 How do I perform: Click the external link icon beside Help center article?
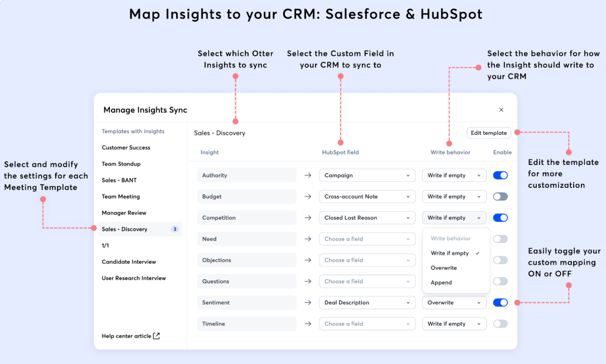tap(156, 336)
